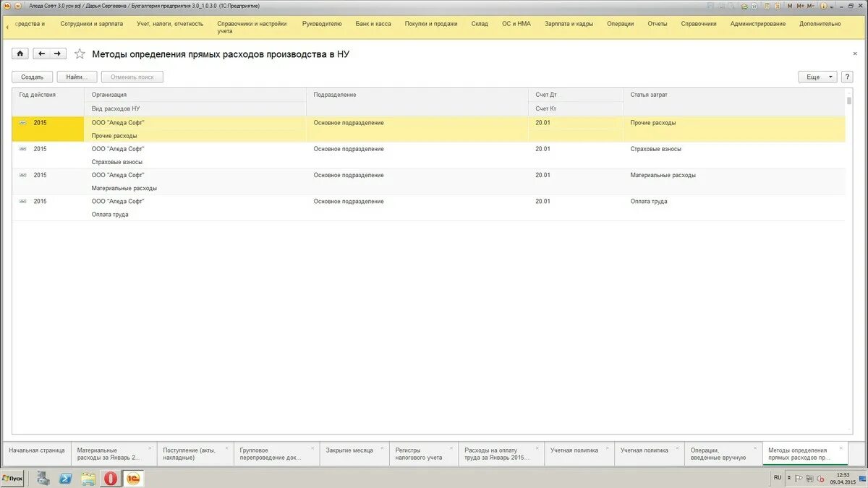The width and height of the screenshot is (868, 488).
Task: Open the Дополнительно section
Action: [820, 24]
